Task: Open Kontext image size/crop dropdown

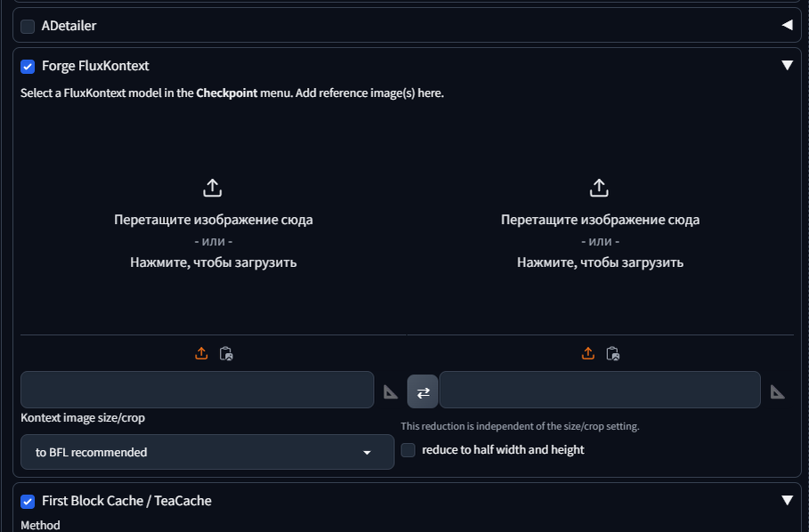Action: pos(206,452)
